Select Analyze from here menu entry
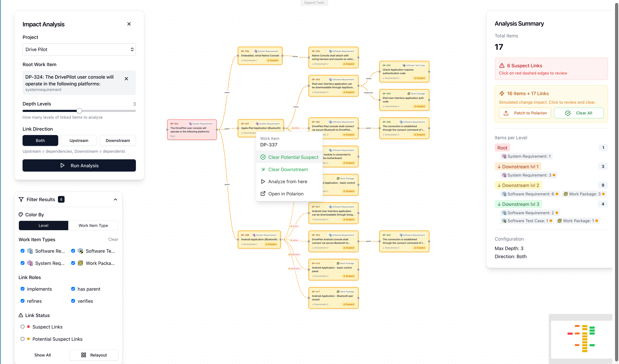 point(287,182)
